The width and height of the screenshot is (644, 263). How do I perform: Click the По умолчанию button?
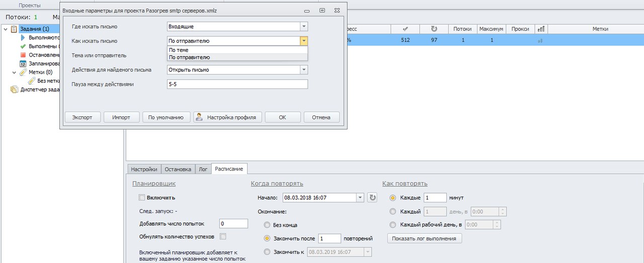click(166, 117)
